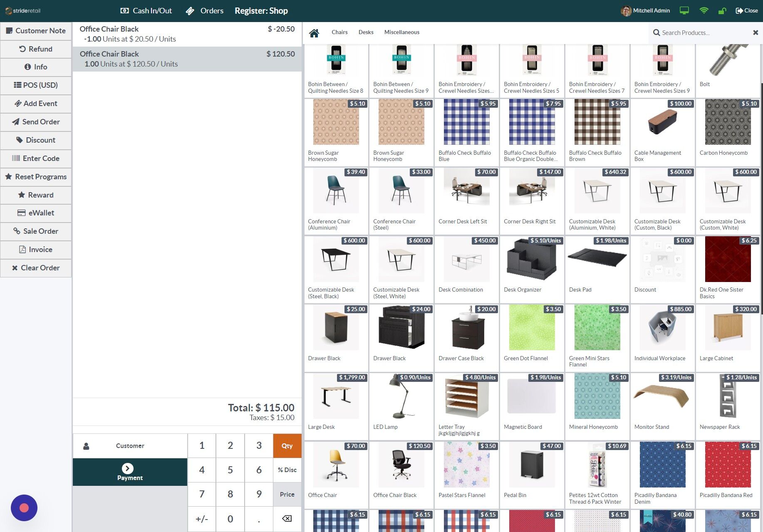Viewport: 763px width, 532px height.
Task: Send Order to kitchen
Action: point(36,122)
